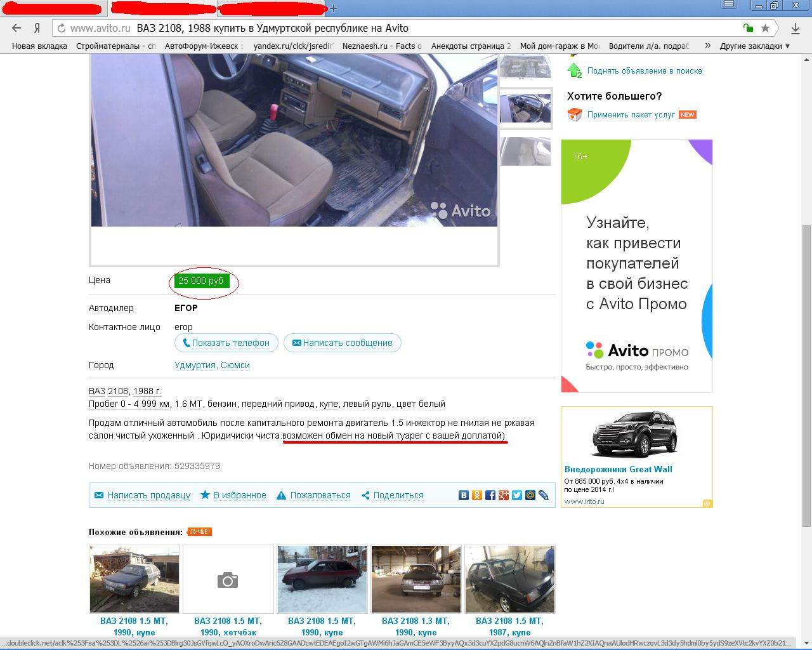Click the Написать сообщение button
Screen dimensions: 812x650
343,343
